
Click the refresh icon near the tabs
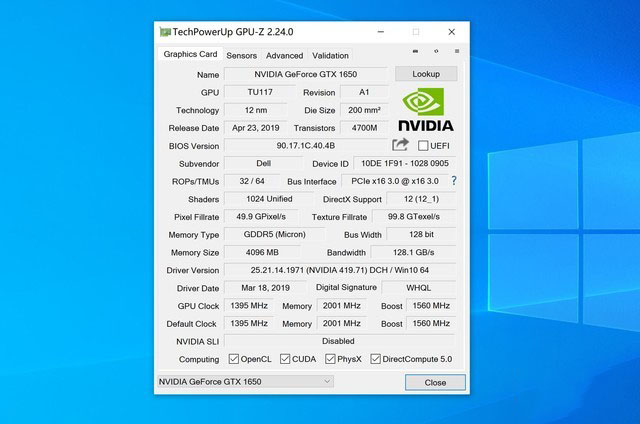tap(436, 51)
